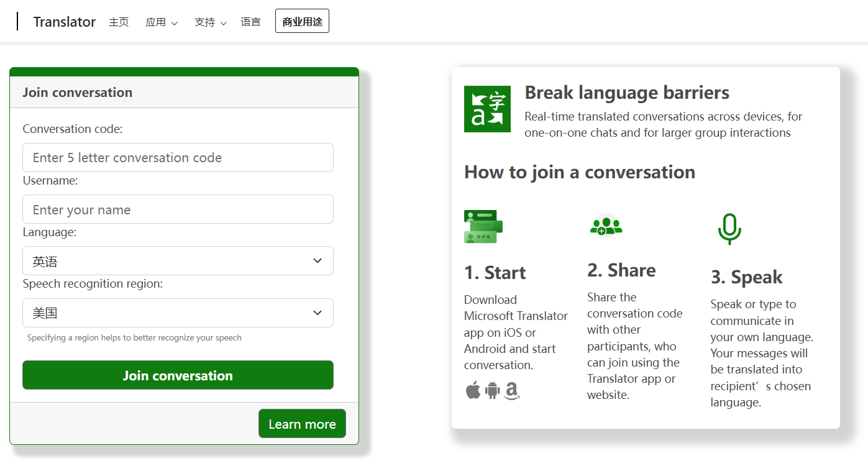Click the "How to join a conversation" heading

[580, 172]
